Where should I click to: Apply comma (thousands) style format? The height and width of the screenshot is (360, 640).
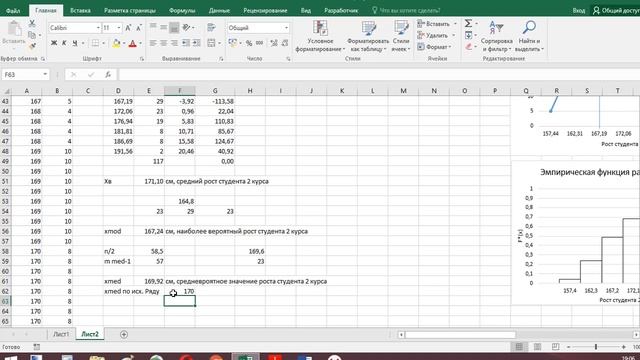(260, 43)
